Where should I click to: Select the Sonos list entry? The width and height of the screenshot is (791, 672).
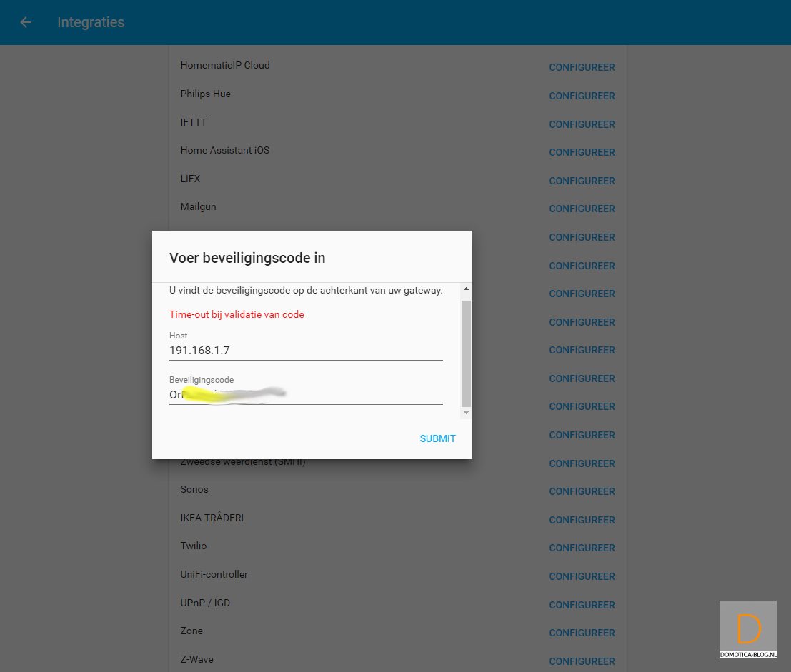(194, 489)
